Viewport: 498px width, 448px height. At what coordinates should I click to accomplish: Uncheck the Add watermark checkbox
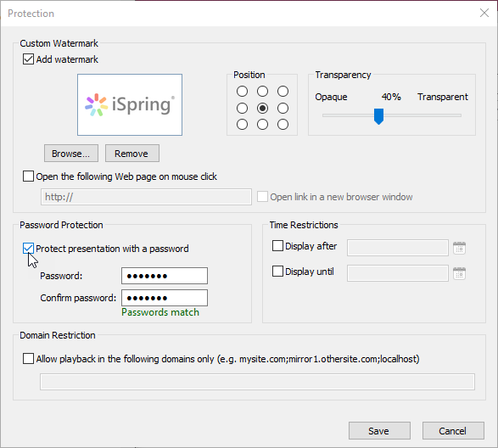[28, 59]
